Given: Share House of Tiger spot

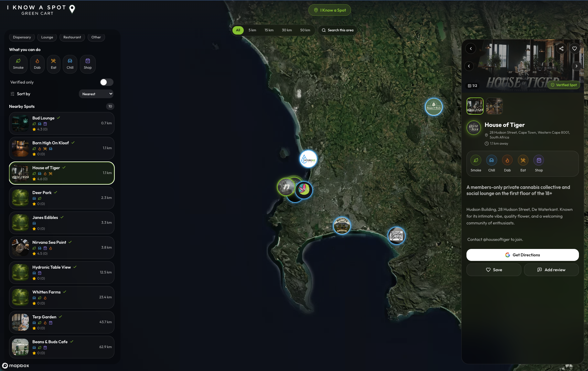Looking at the screenshot, I should click(561, 49).
